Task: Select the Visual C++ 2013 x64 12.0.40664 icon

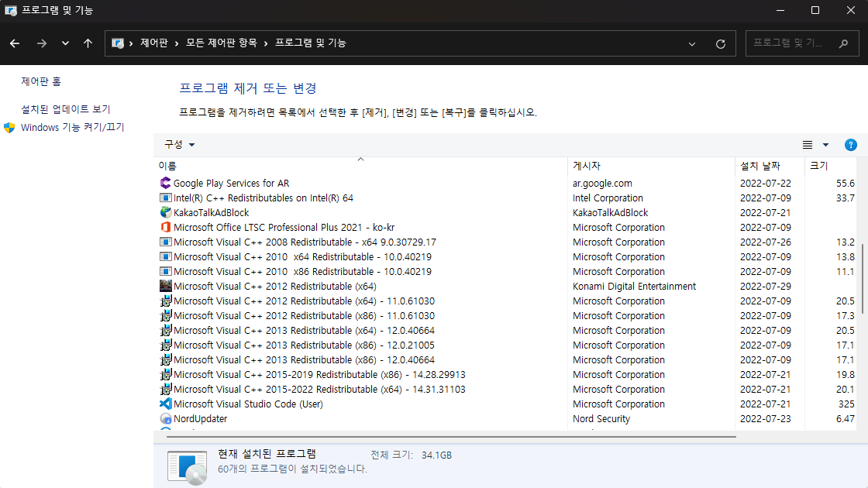Action: tap(166, 330)
